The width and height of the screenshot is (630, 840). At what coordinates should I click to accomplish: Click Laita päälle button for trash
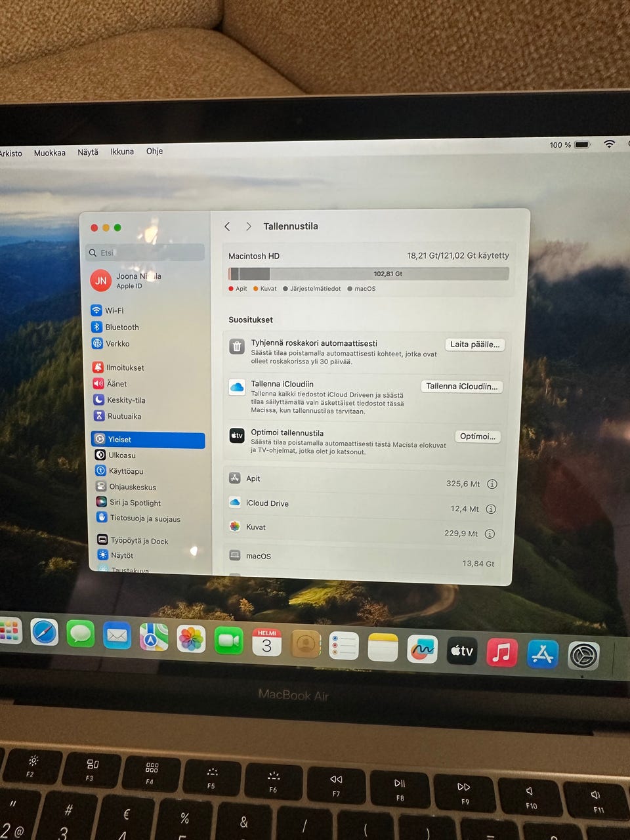[474, 345]
